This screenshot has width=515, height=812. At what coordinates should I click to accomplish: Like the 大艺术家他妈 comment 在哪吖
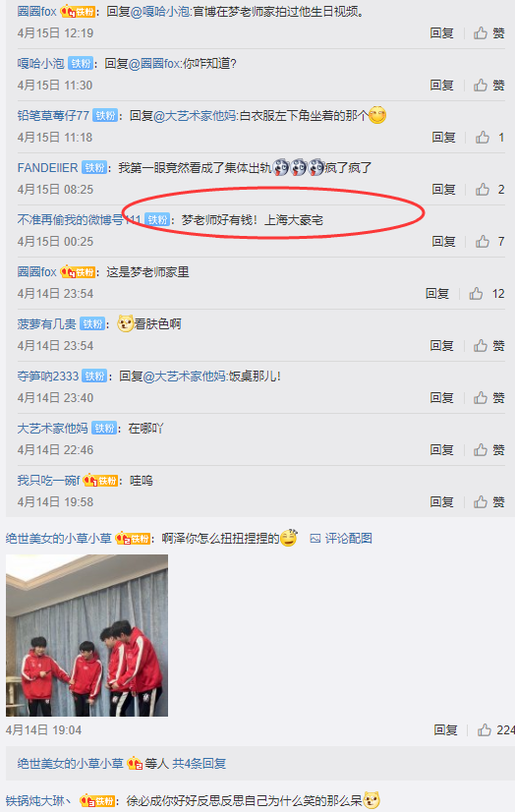[x=488, y=449]
